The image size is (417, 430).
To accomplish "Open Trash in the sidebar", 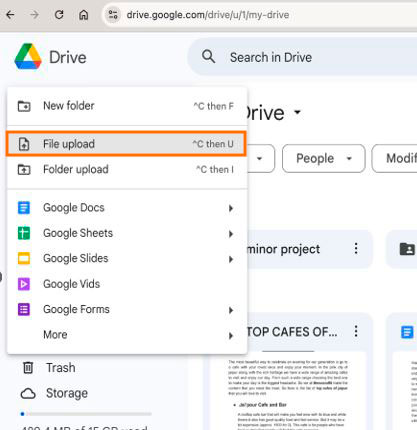I will [60, 368].
